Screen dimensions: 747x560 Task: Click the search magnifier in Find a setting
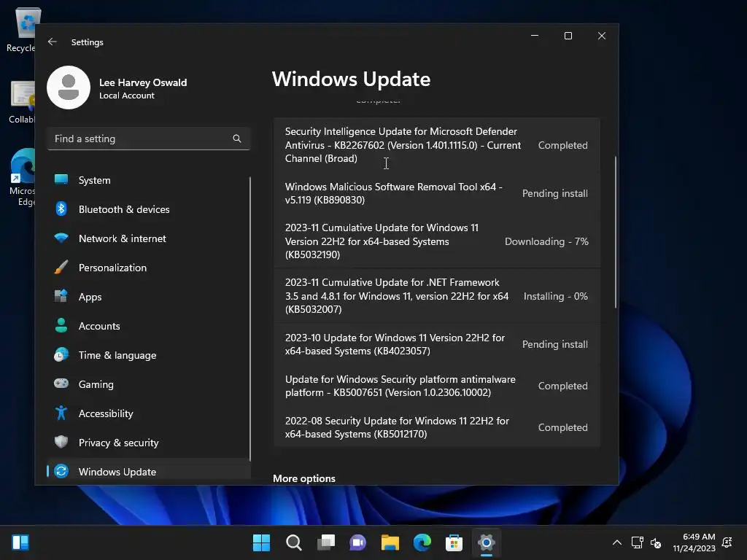pos(237,139)
